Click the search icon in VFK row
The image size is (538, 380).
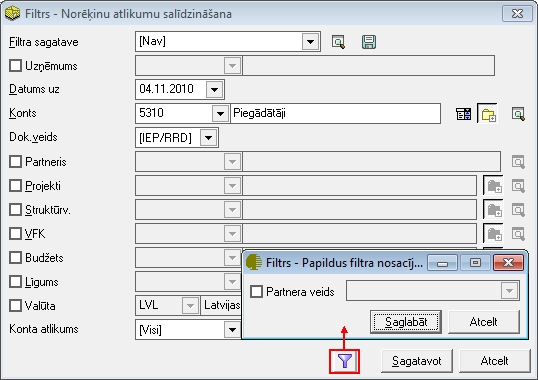click(x=518, y=234)
